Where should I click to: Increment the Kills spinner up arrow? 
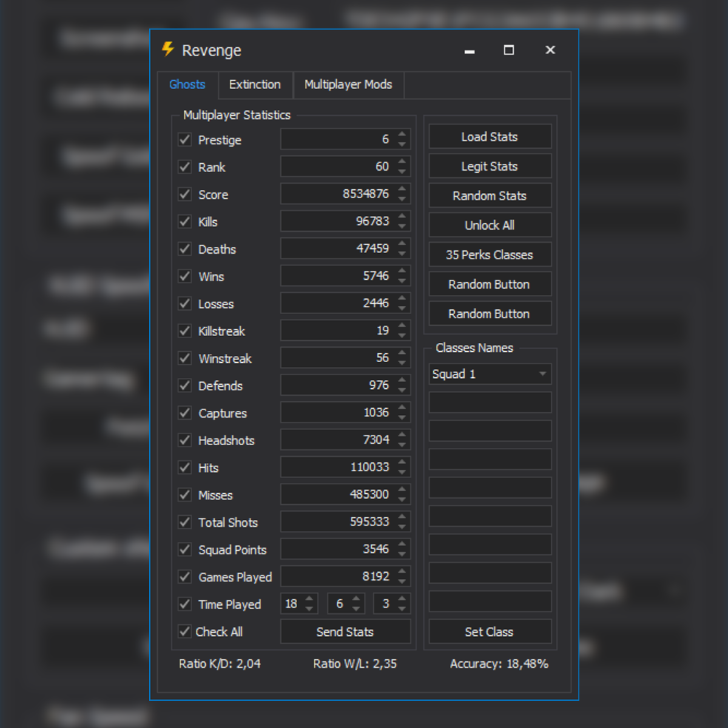[x=402, y=217]
